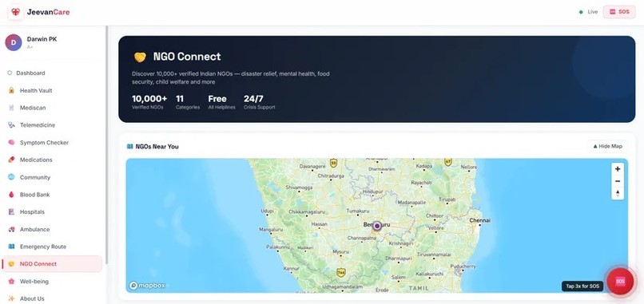Click the Medications pill icon
This screenshot has height=304, width=644.
[x=11, y=160]
